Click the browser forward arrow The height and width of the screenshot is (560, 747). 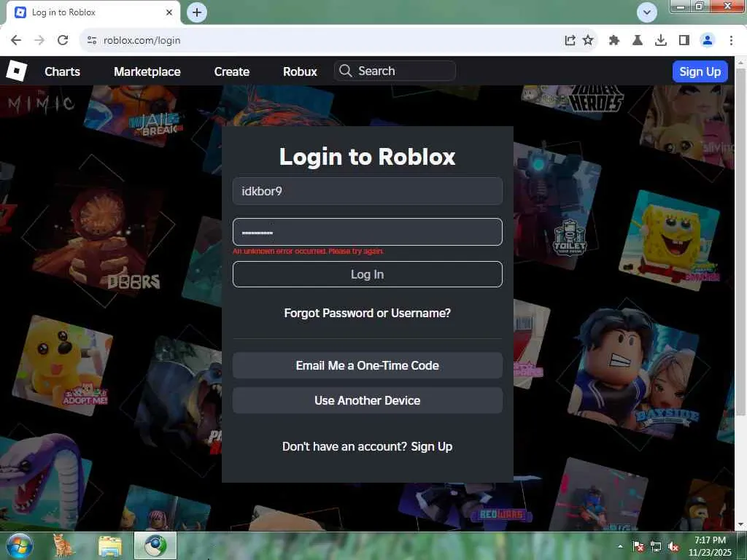(39, 40)
